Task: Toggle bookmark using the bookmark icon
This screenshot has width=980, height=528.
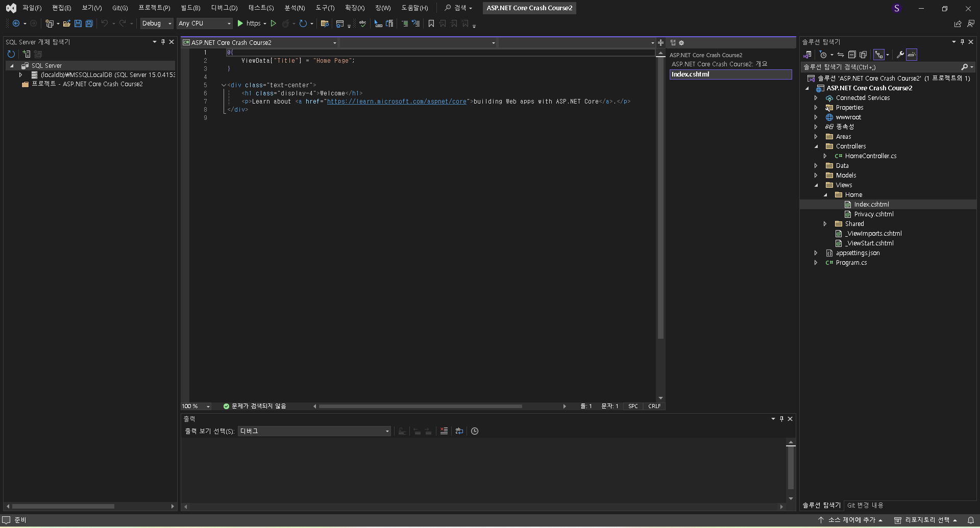Action: click(x=431, y=23)
